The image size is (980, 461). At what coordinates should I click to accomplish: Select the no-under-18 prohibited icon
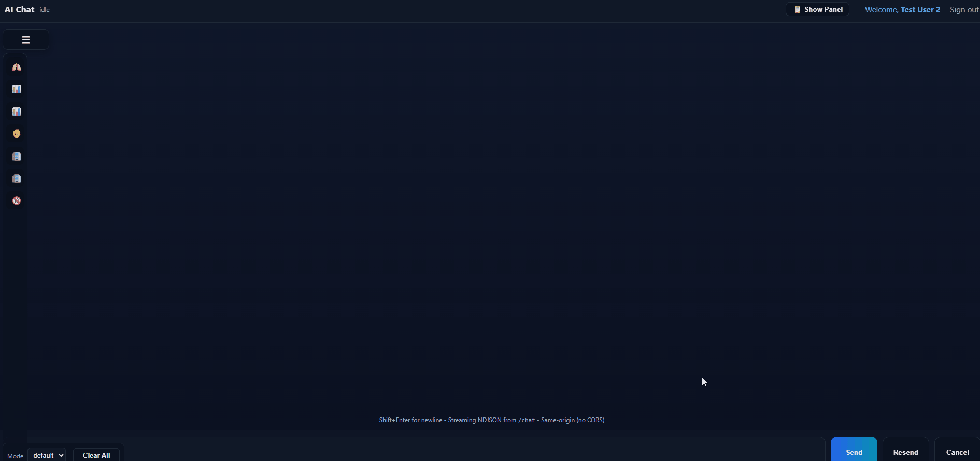[17, 200]
